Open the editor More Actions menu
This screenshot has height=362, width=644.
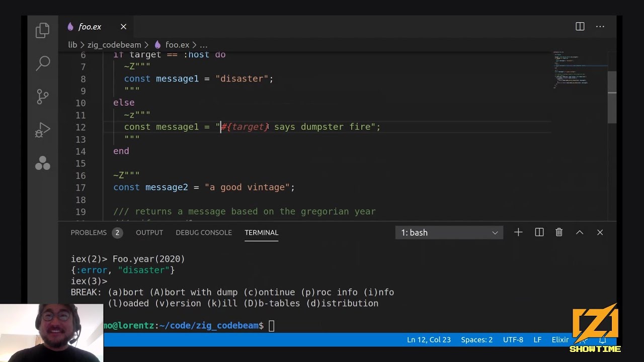coord(600,27)
